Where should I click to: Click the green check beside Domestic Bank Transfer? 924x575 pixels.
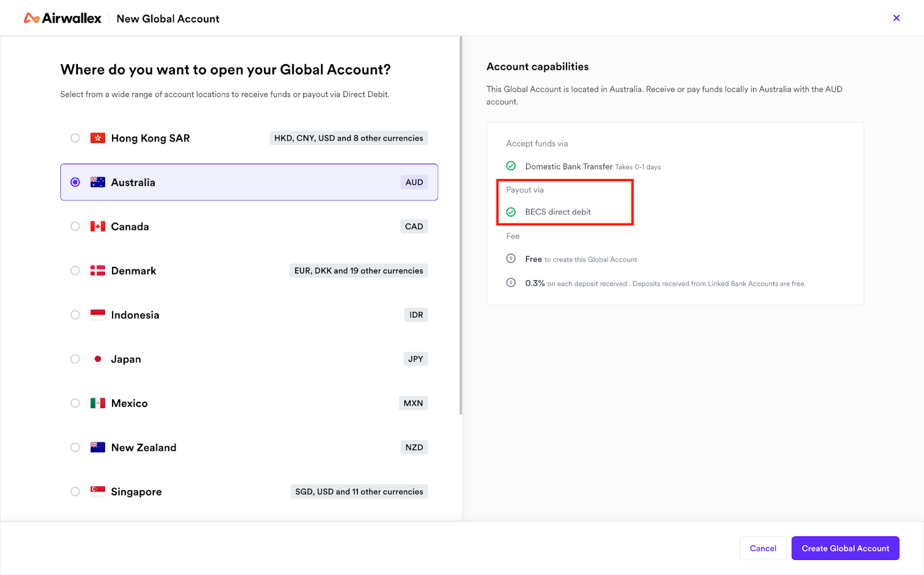[x=511, y=166]
